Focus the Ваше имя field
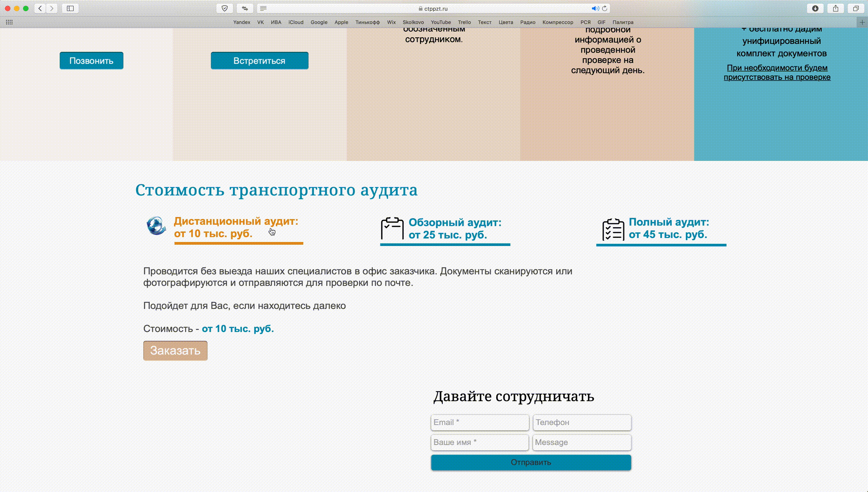This screenshot has height=492, width=868. [480, 442]
